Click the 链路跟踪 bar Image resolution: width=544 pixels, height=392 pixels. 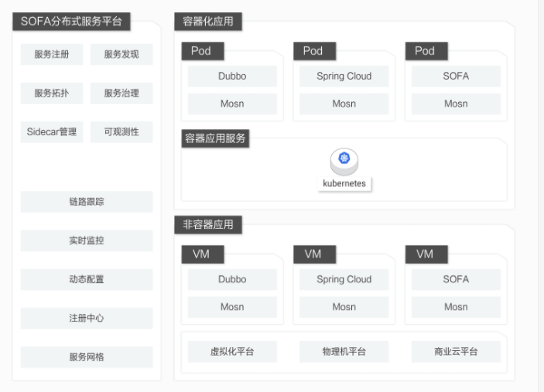coord(87,202)
